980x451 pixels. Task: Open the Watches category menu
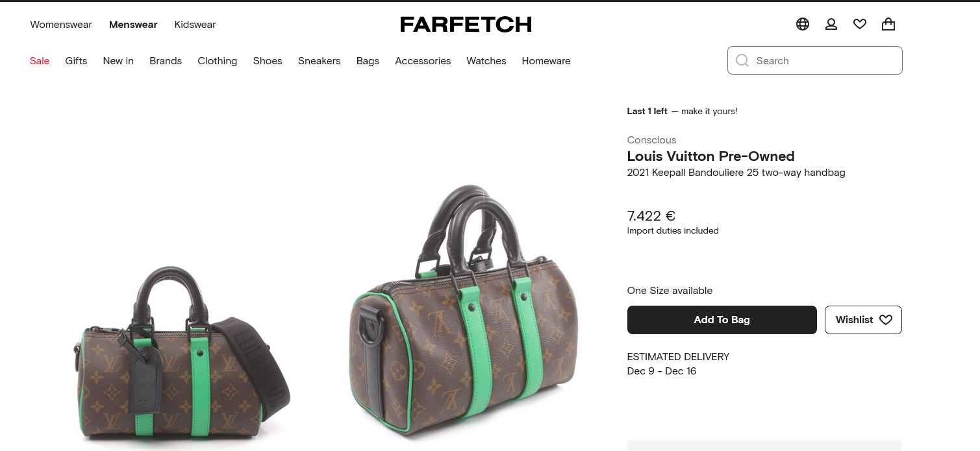[486, 61]
